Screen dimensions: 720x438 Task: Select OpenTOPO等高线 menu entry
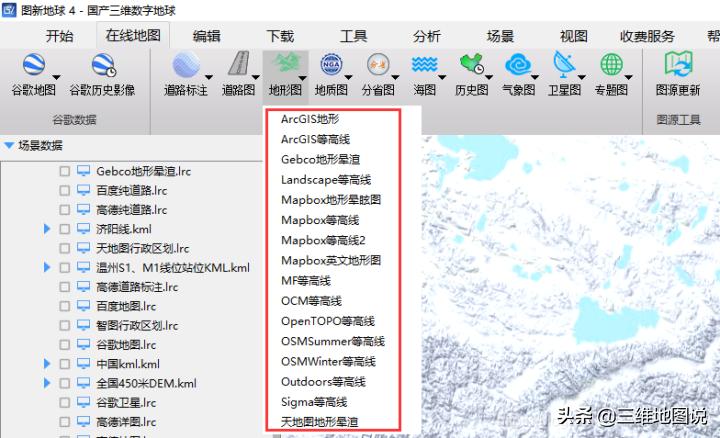[328, 321]
